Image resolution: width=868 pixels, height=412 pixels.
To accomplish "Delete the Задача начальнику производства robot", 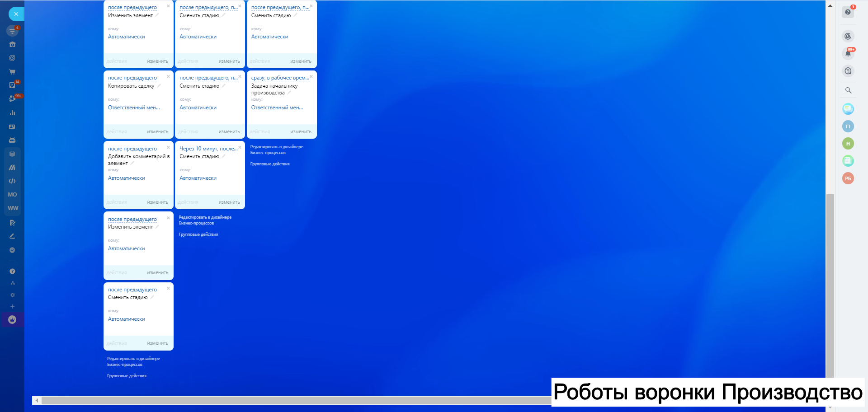I will tap(311, 77).
